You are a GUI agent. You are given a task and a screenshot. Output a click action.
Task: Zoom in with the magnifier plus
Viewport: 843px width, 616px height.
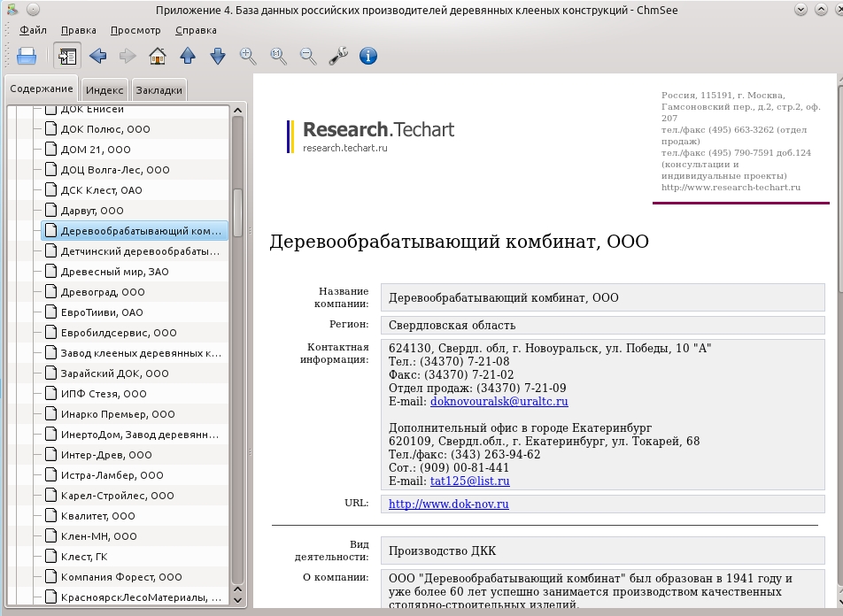click(x=248, y=56)
